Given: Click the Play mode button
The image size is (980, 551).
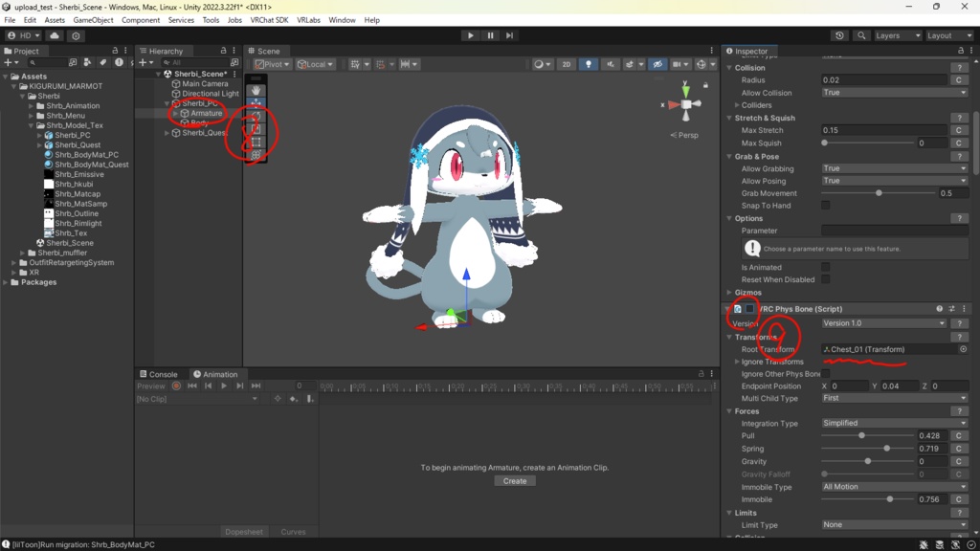Looking at the screenshot, I should tap(471, 35).
